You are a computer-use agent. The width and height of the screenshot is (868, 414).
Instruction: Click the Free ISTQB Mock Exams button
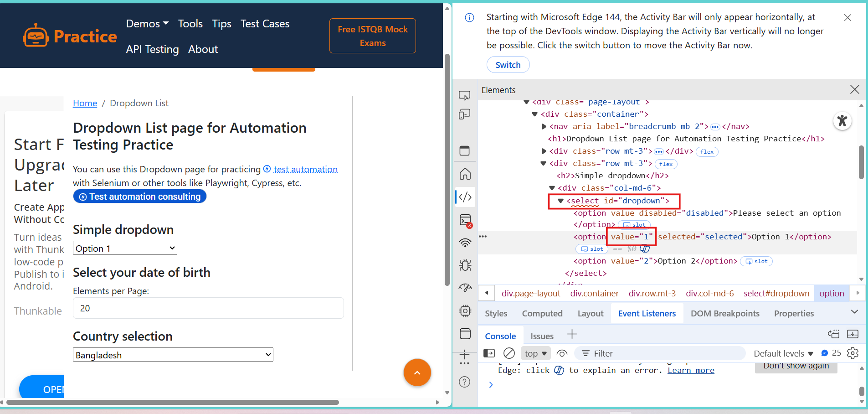(372, 36)
